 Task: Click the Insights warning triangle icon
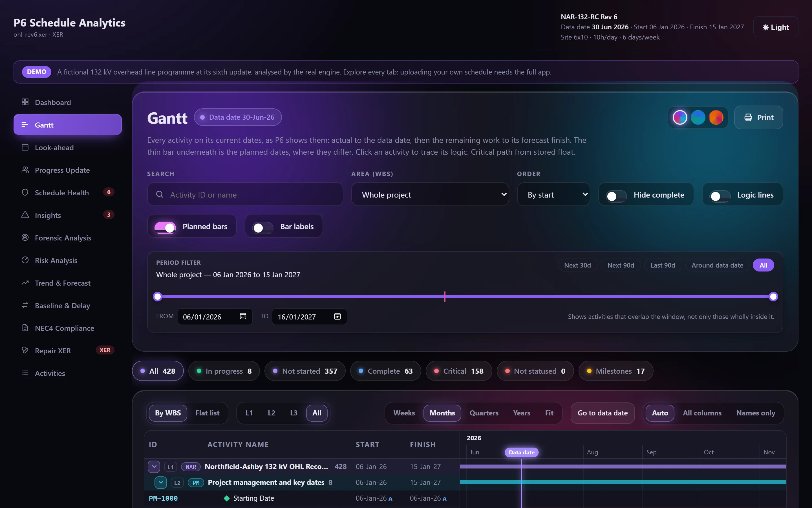click(25, 215)
